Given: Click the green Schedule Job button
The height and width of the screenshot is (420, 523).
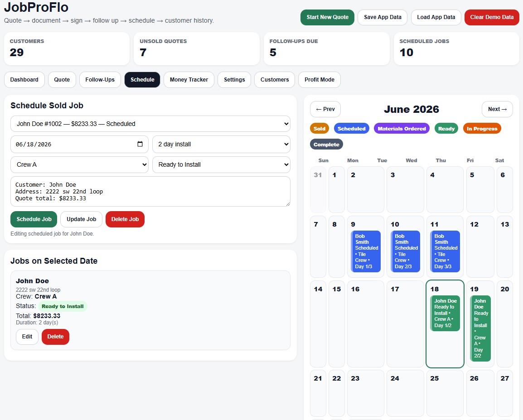Looking at the screenshot, I should [34, 219].
